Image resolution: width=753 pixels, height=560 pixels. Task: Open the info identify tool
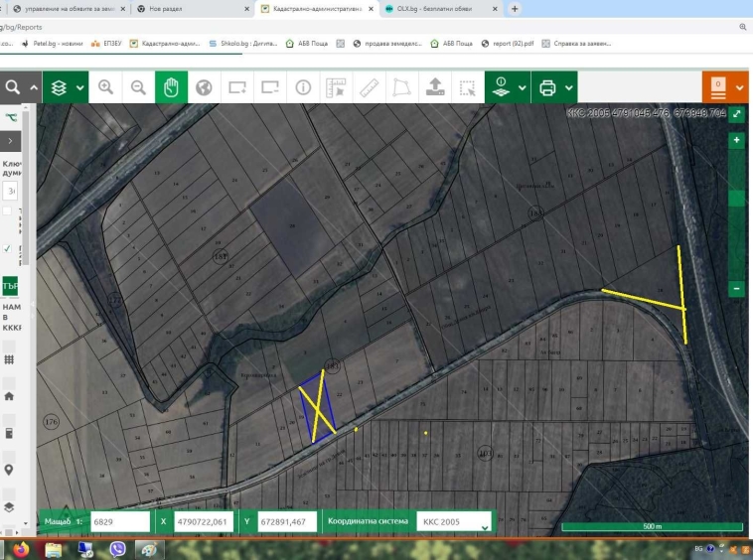pyautogui.click(x=303, y=87)
